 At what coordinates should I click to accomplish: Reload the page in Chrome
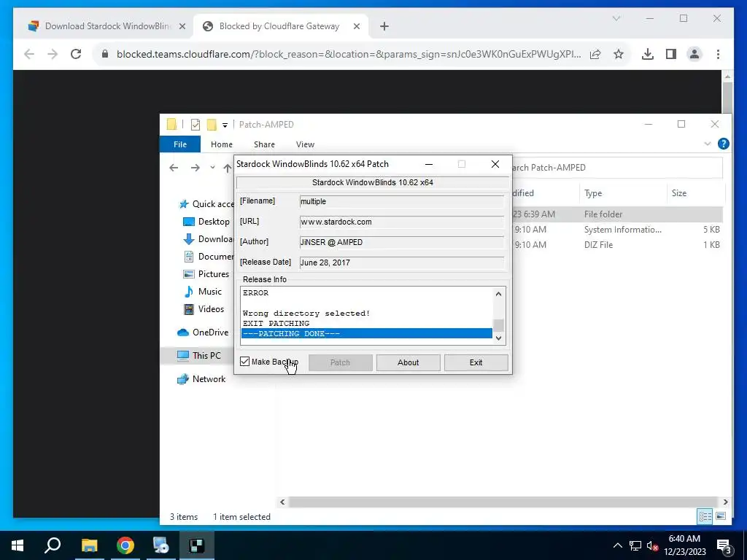[x=76, y=54]
